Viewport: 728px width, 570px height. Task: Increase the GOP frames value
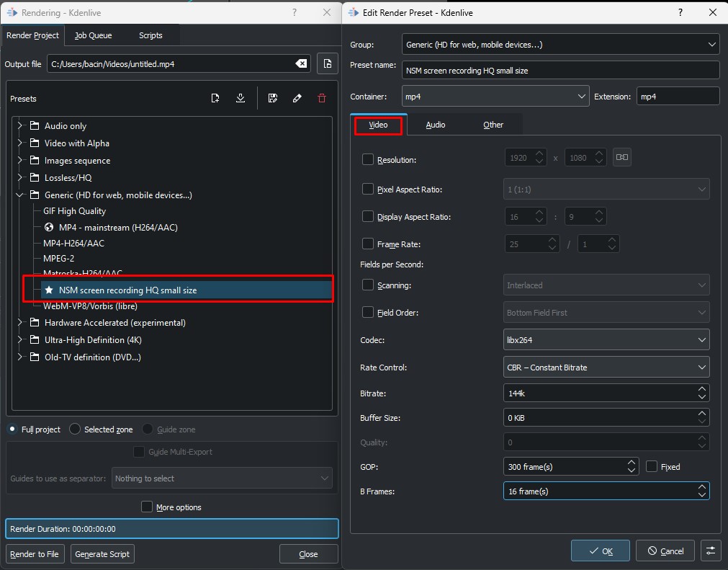[x=632, y=462]
